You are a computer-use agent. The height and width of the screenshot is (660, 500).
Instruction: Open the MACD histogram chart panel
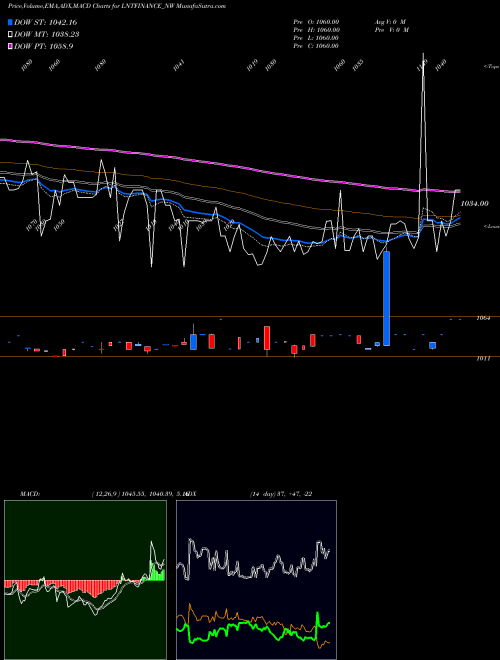tap(85, 580)
